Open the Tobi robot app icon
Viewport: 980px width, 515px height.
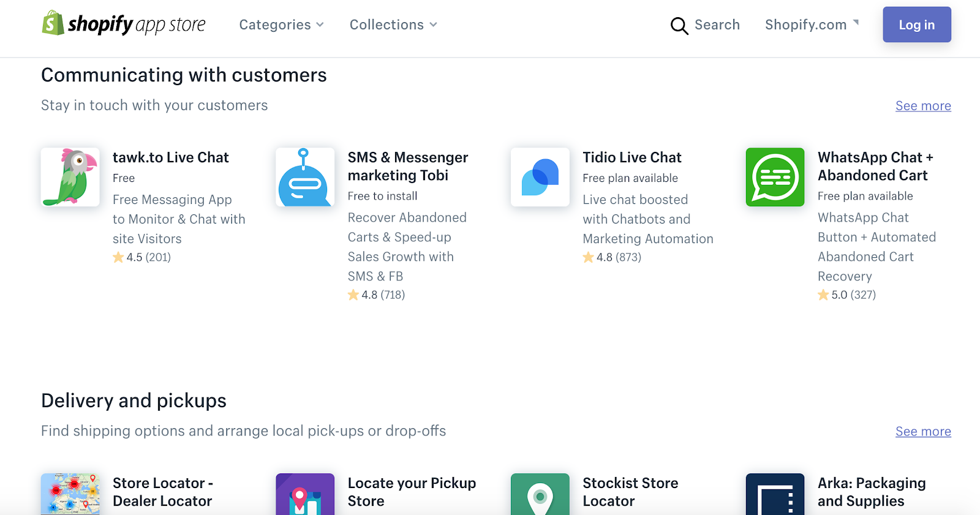[305, 177]
